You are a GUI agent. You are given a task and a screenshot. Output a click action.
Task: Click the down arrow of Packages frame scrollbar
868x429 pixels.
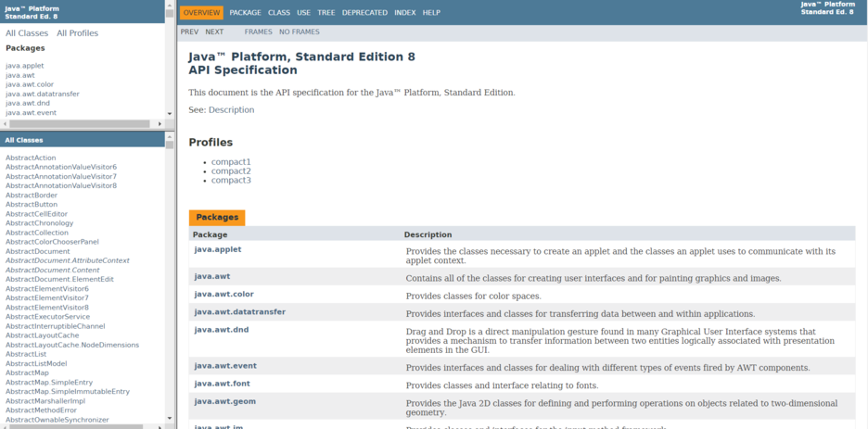[170, 113]
